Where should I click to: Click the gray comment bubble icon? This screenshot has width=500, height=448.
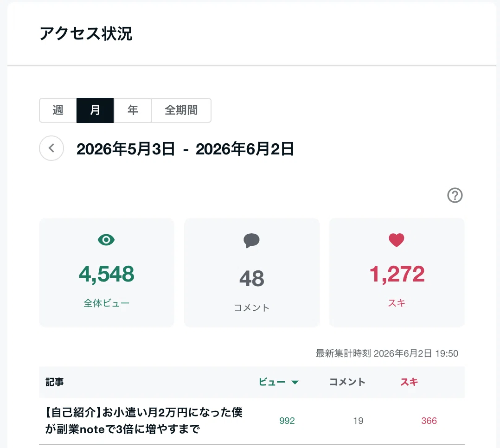tap(251, 240)
